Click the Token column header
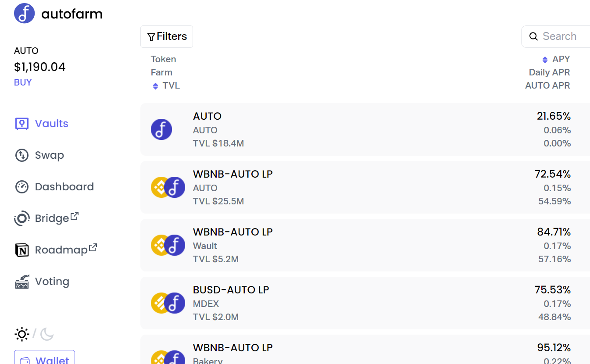The height and width of the screenshot is (364, 590). pyautogui.click(x=164, y=59)
